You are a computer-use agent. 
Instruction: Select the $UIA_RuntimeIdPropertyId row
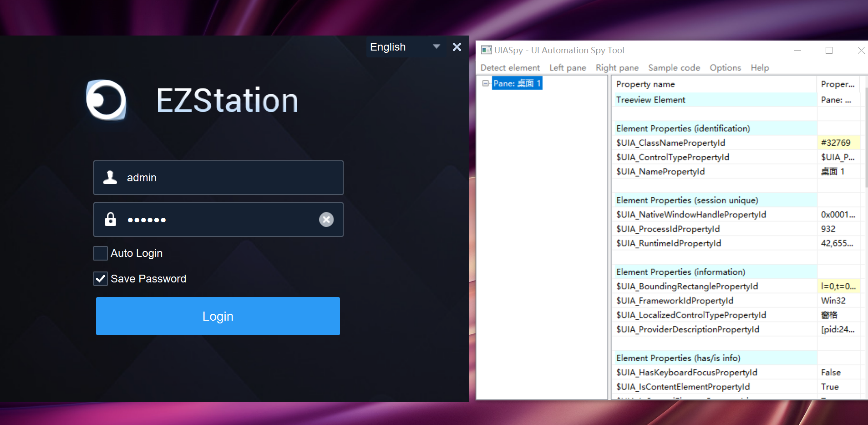pos(737,243)
